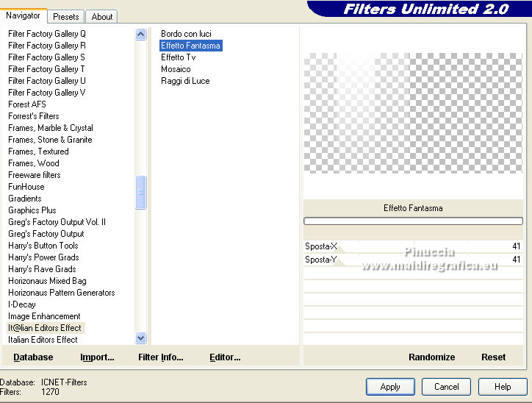Select It@lian Editors Effect category
The width and height of the screenshot is (532, 403).
[x=44, y=328]
